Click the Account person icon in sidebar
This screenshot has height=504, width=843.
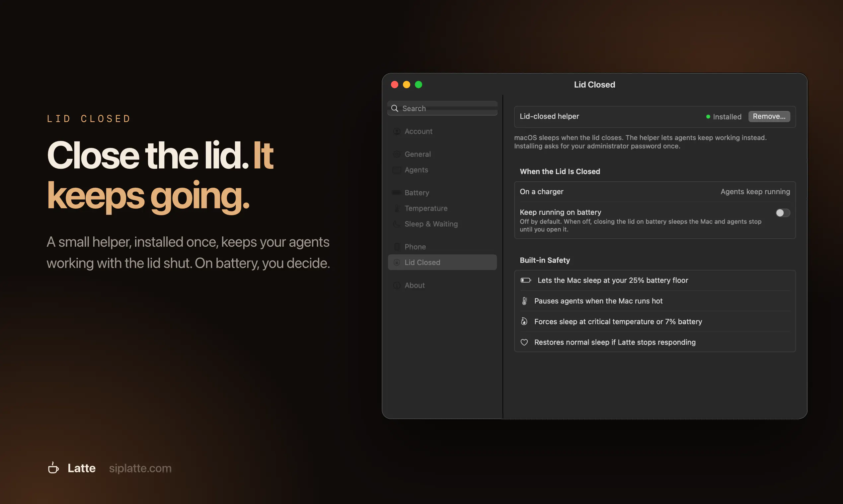(397, 131)
